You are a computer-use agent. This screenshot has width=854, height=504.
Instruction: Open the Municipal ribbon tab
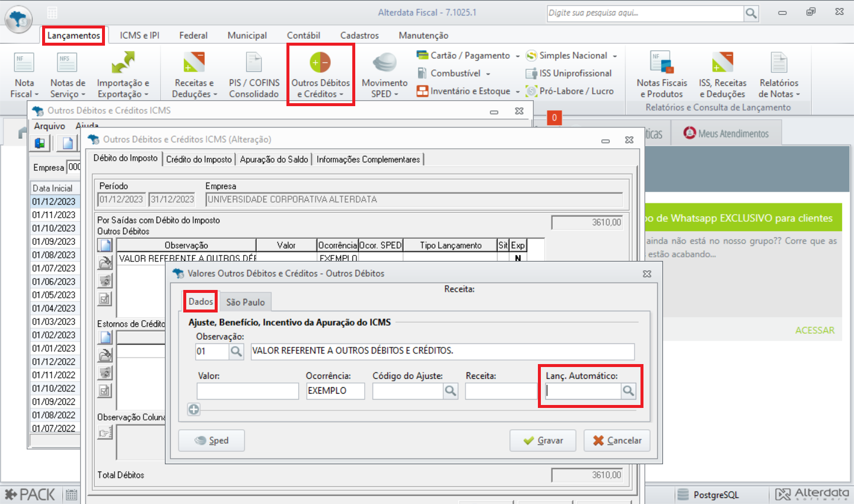[x=247, y=36]
